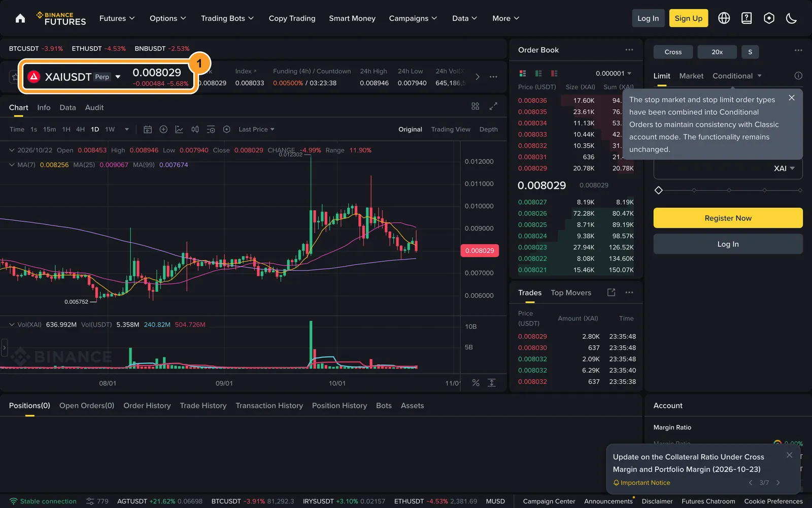The image size is (812, 508).
Task: Click the circled plus chart icon
Action: pos(163,130)
